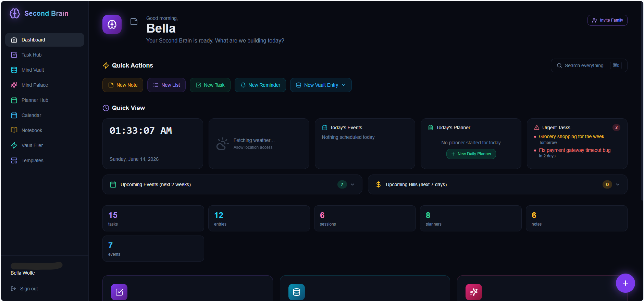Click the dollar sign icon in Upcoming Bills
Viewport: 644px width, 301px height.
coord(379,184)
